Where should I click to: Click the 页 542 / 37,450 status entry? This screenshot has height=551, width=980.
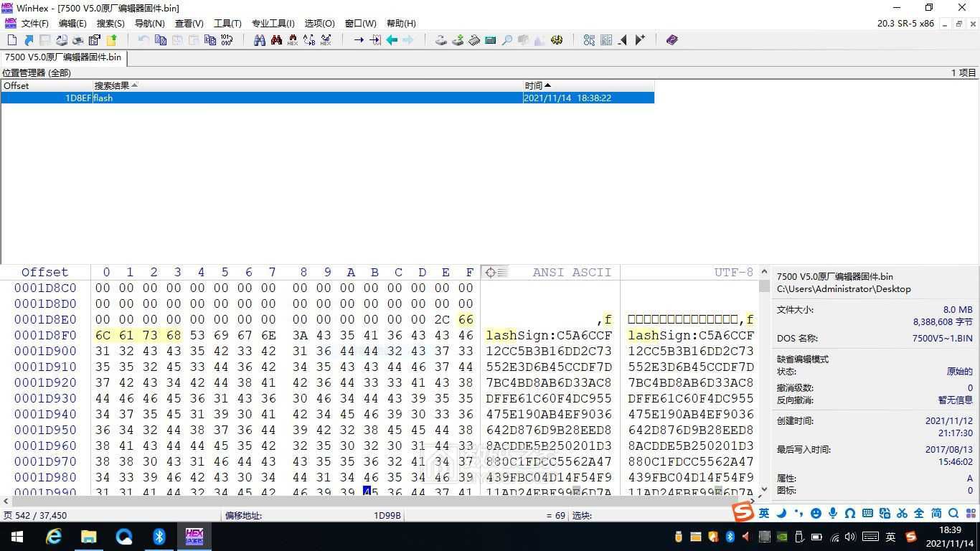[x=35, y=515]
